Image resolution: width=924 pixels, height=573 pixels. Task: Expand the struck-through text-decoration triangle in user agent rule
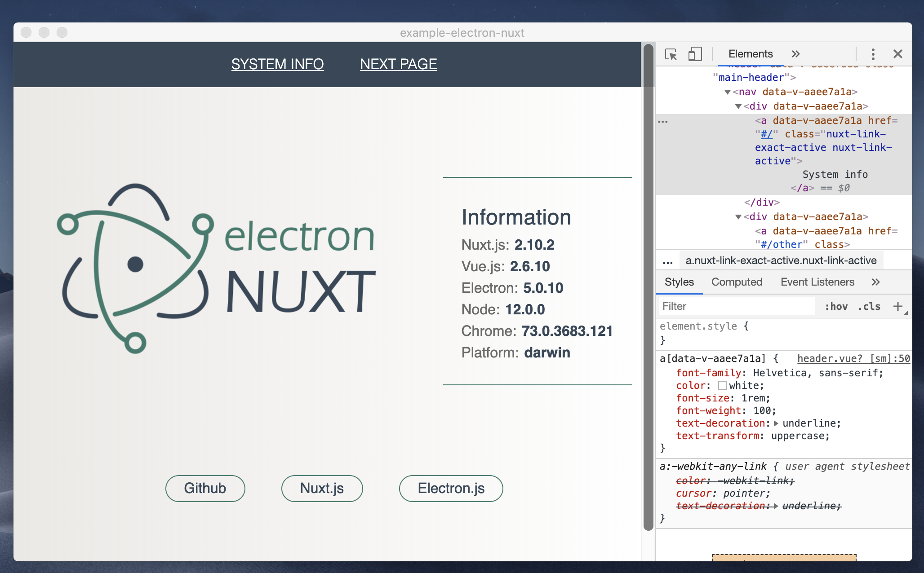click(x=776, y=506)
